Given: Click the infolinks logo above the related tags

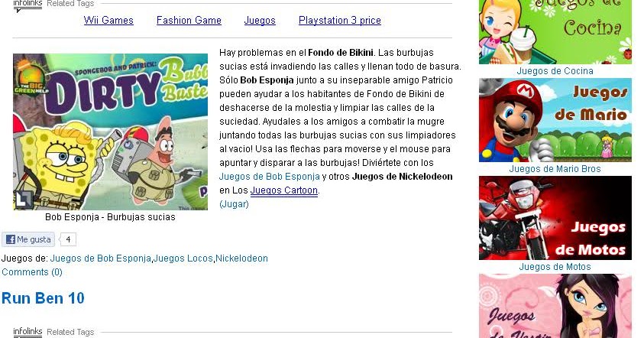Looking at the screenshot, I should [x=28, y=4].
